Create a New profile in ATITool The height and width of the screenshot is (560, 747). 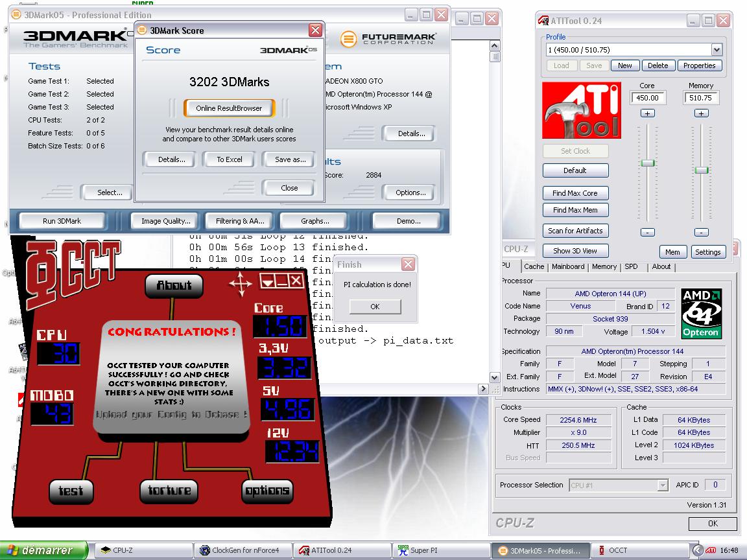pyautogui.click(x=625, y=65)
